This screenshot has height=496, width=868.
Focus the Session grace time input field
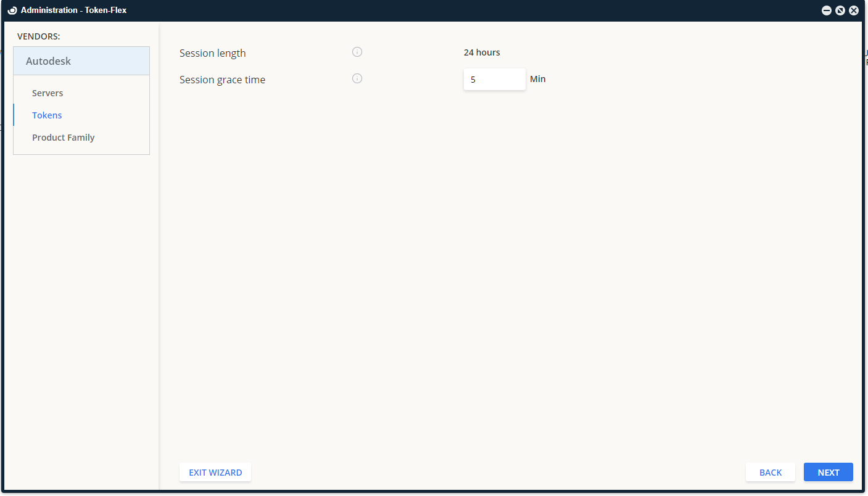pos(494,80)
